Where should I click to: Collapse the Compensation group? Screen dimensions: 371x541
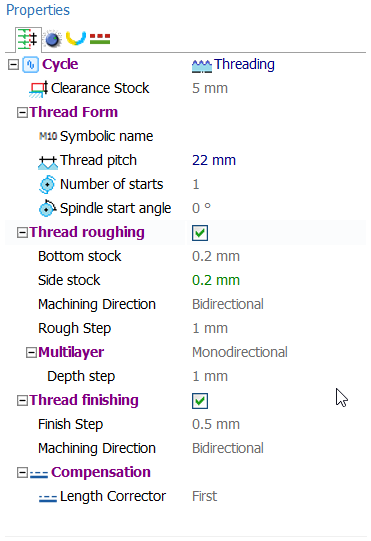point(22,473)
